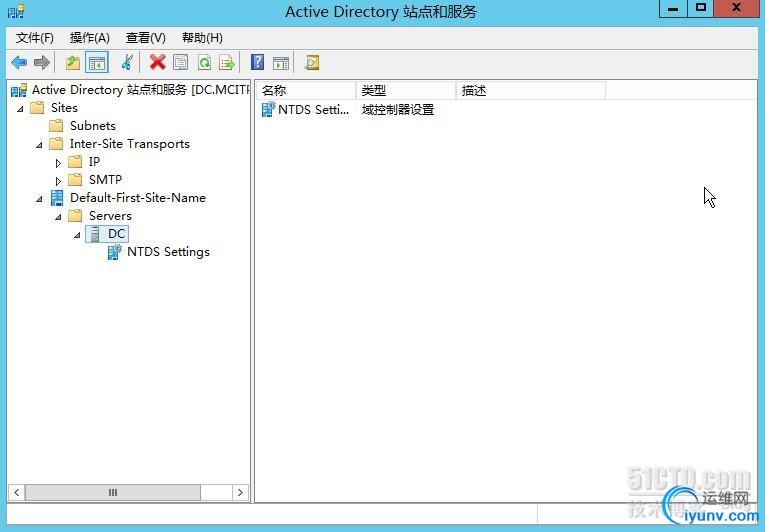Select Inter-Site Transports in the tree

(130, 144)
